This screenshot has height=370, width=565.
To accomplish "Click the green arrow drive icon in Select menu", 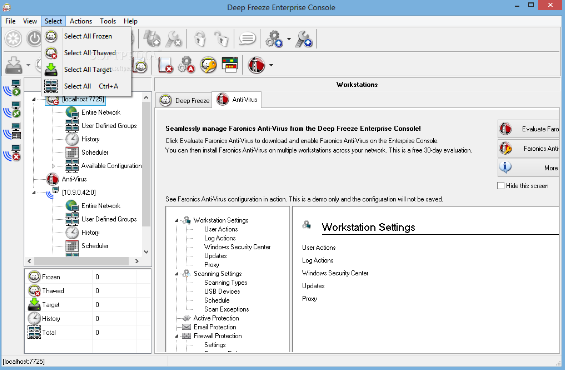I will coord(51,69).
